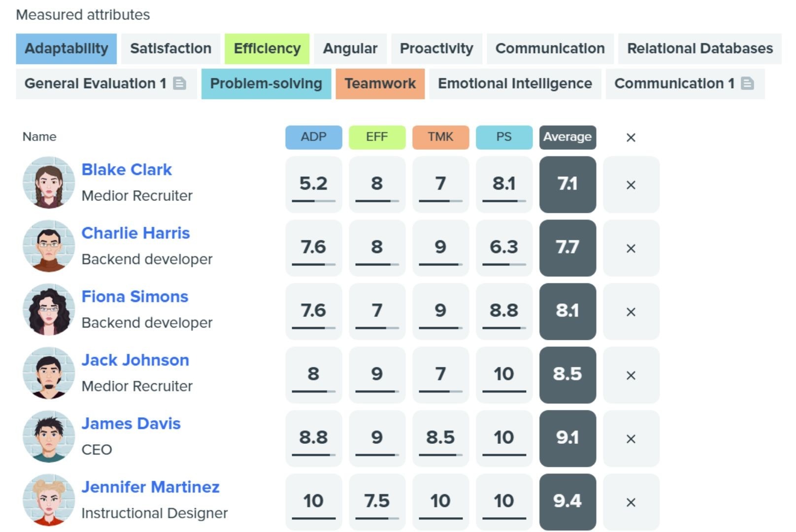Click Blake Clark's avatar picture
Viewport: 796px width, 532px height.
pos(49,183)
